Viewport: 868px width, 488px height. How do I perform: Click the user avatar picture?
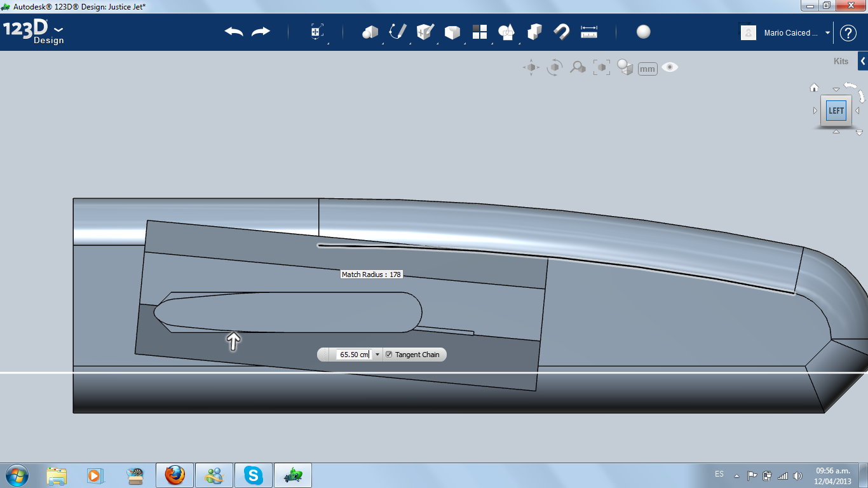pos(749,32)
